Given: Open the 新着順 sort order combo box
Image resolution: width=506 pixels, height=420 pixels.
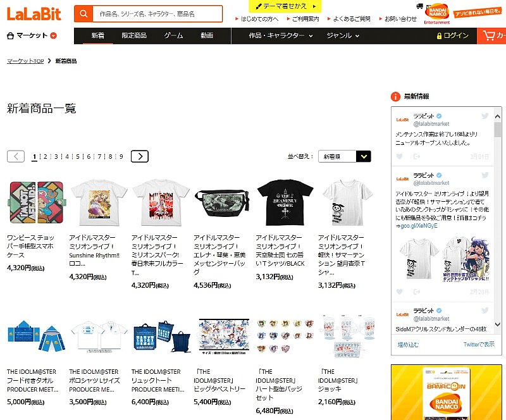Looking at the screenshot, I should tap(345, 157).
